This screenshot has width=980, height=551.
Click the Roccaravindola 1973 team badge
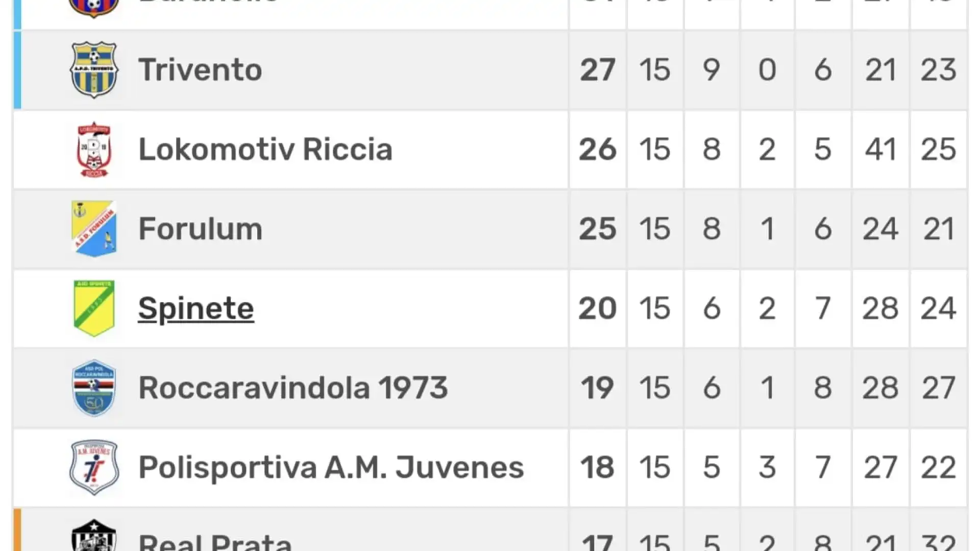pos(94,388)
